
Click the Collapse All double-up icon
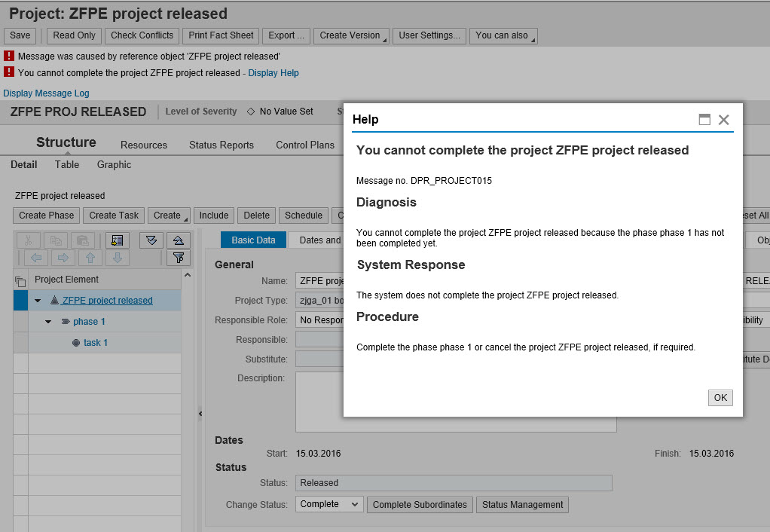coord(179,240)
